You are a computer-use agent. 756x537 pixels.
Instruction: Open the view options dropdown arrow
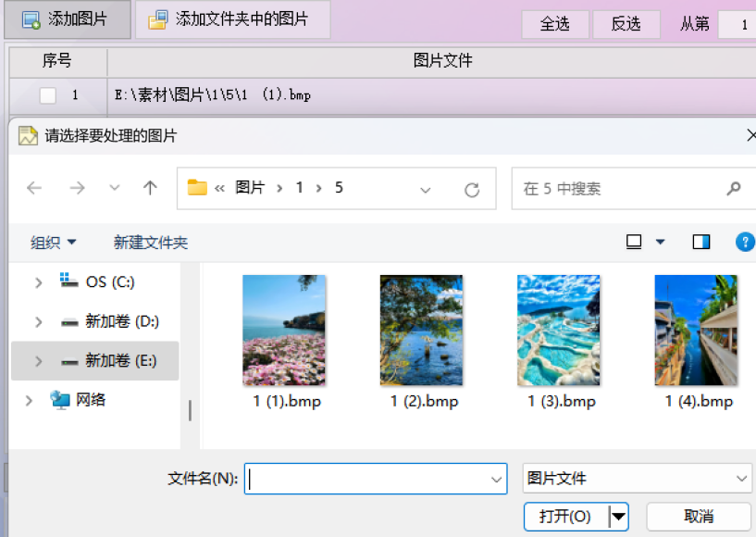[661, 242]
